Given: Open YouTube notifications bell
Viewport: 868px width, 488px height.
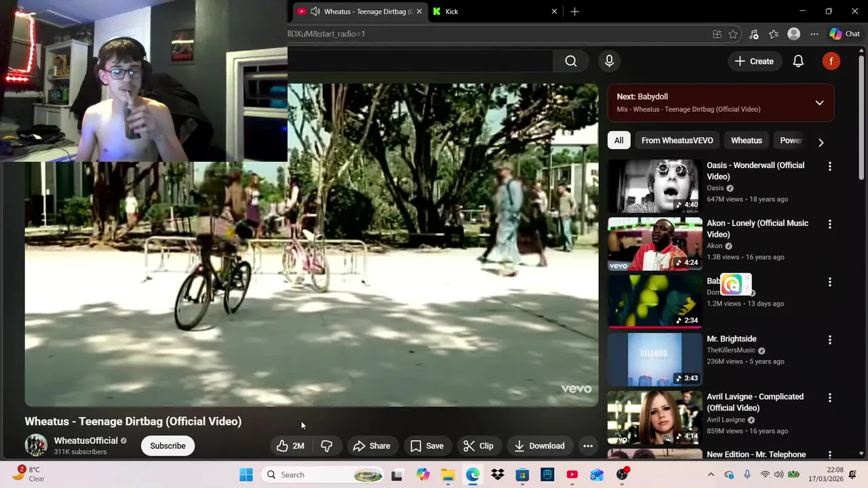Looking at the screenshot, I should pos(798,61).
